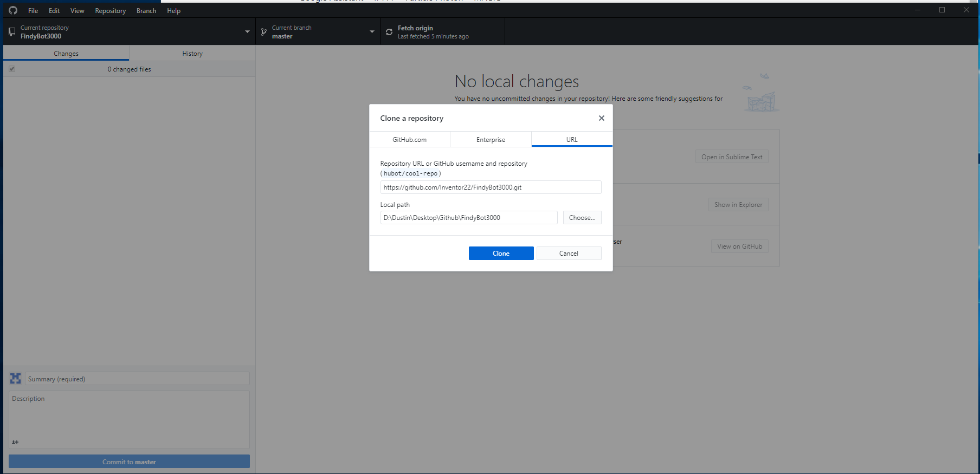The width and height of the screenshot is (980, 474).
Task: Toggle the all changed files checkbox
Action: pos(12,69)
